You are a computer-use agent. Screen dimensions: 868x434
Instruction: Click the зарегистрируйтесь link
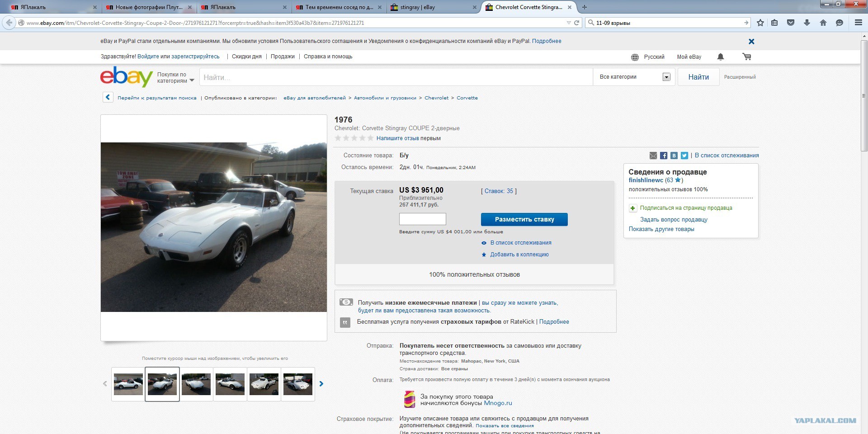(195, 57)
